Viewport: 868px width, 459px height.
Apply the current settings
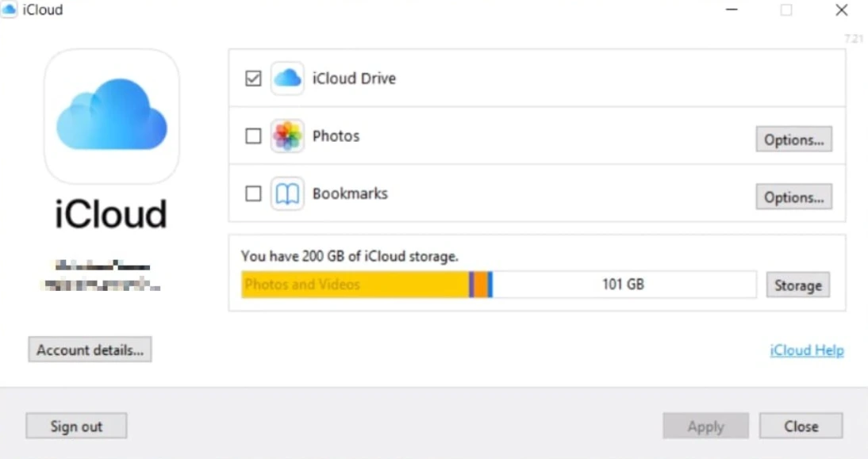pyautogui.click(x=705, y=426)
